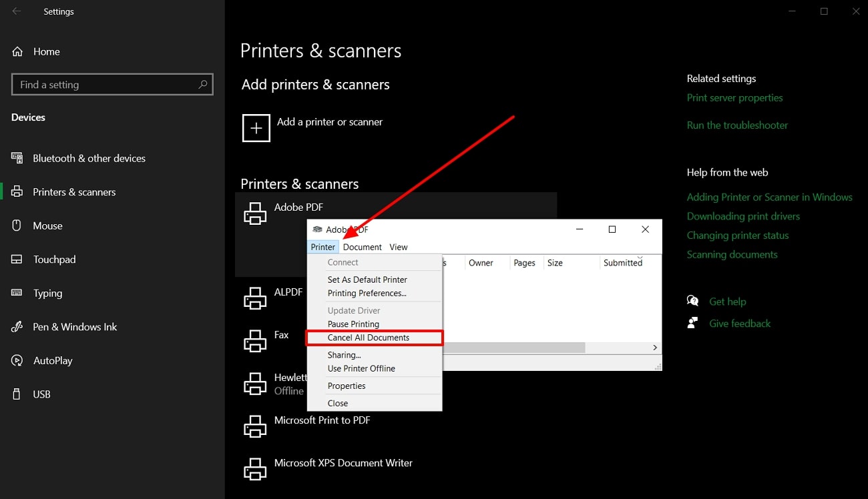The height and width of the screenshot is (499, 868).
Task: Open Print server properties link
Action: (x=734, y=97)
